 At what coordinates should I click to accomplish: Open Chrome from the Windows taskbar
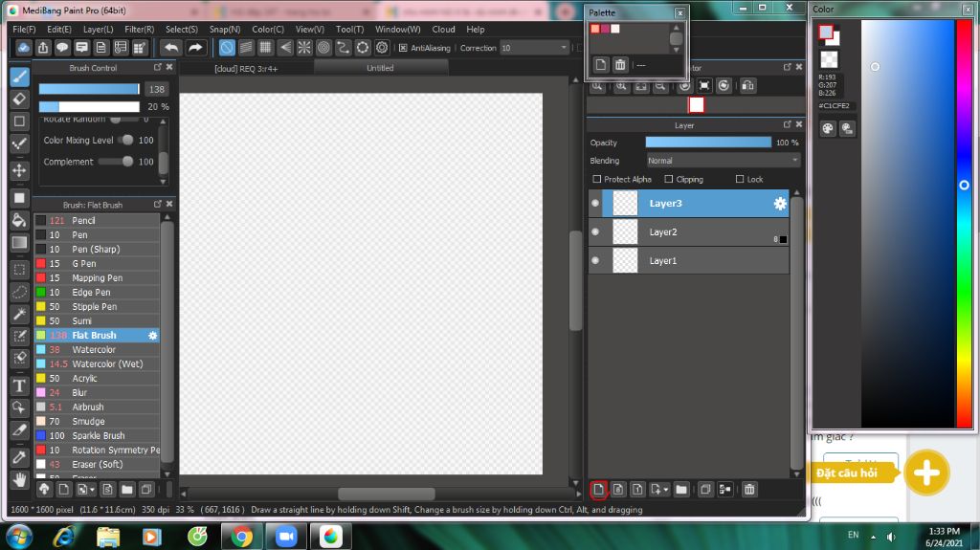(x=242, y=537)
